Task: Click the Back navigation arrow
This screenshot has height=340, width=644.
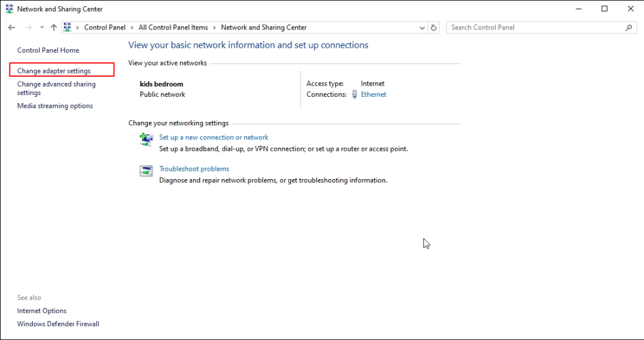Action: click(11, 28)
